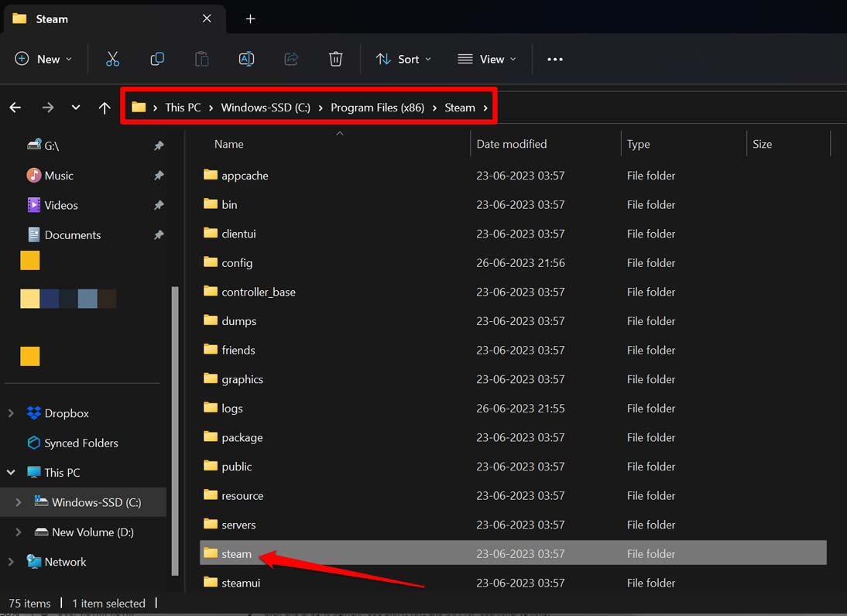Open recent locations dropdown chevron
The image size is (847, 616).
pos(76,108)
